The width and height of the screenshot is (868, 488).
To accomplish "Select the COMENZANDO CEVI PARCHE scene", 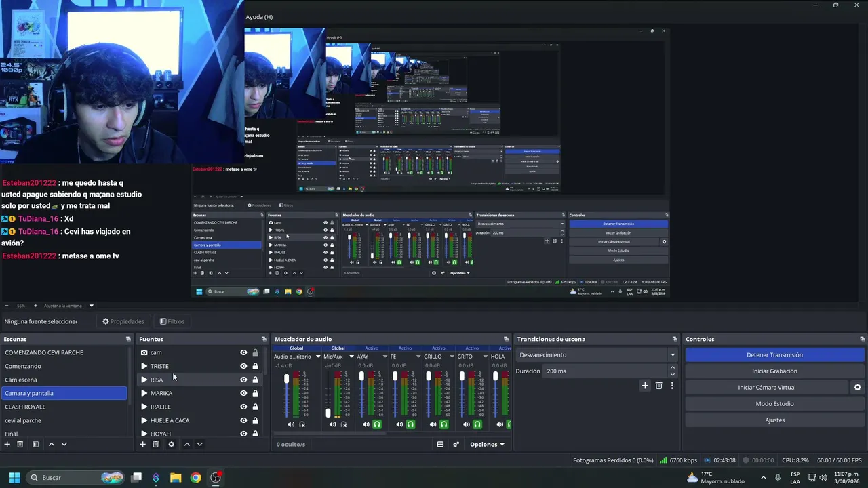I will pyautogui.click(x=65, y=352).
